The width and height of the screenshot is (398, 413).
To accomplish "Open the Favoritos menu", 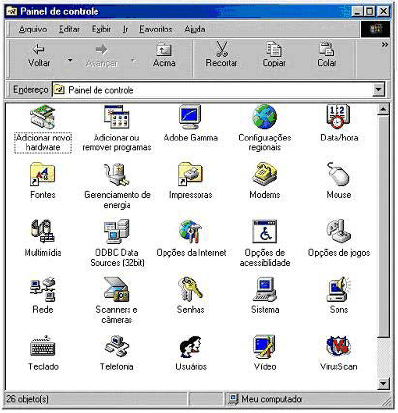I will click(156, 29).
